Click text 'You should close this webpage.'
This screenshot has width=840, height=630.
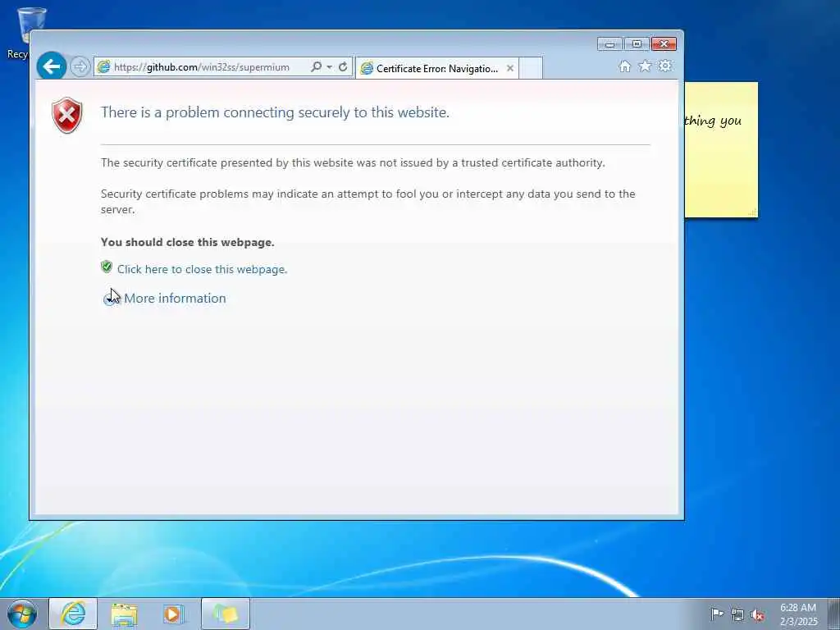[188, 242]
